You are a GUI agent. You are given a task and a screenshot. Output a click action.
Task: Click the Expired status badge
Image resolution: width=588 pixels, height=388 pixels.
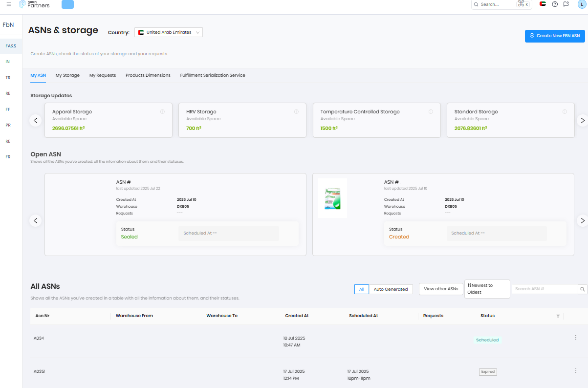488,372
